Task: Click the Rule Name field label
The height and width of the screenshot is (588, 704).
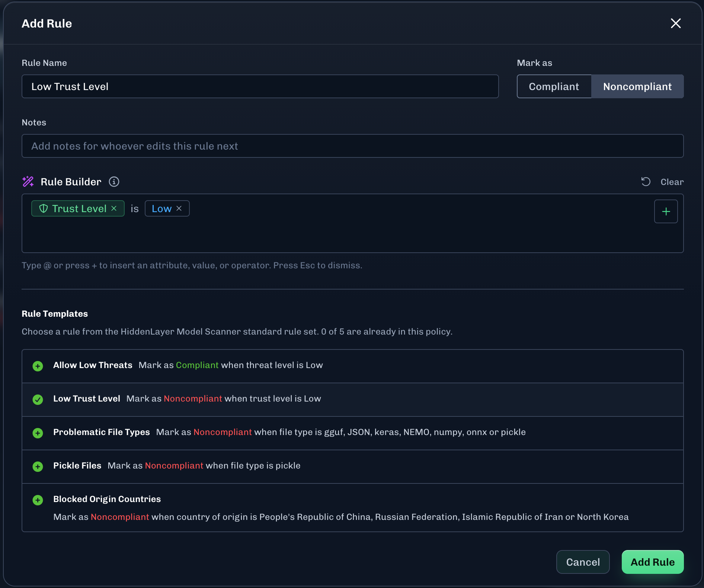Action: [44, 63]
